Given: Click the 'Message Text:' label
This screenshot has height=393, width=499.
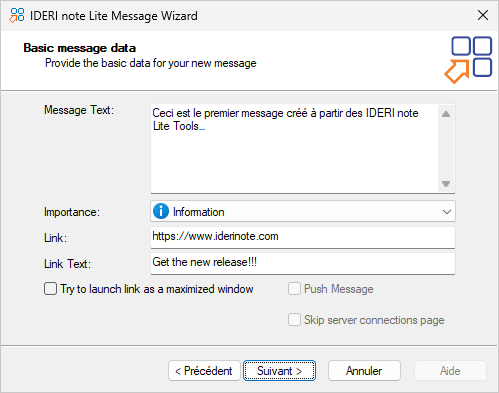Looking at the screenshot, I should 79,110.
